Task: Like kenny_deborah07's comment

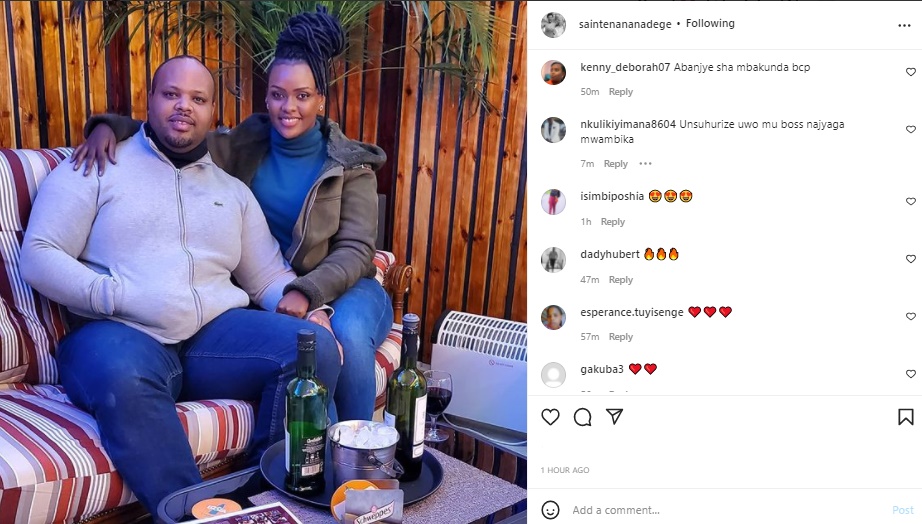Action: [911, 72]
